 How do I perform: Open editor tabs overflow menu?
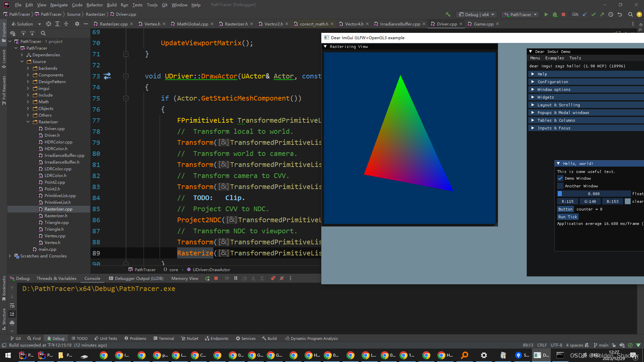click(x=633, y=24)
